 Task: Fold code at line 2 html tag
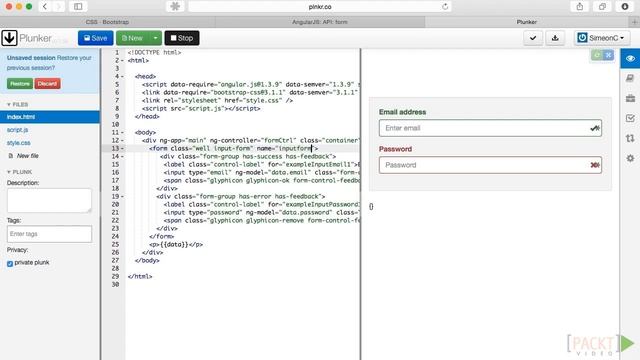pyautogui.click(x=122, y=60)
